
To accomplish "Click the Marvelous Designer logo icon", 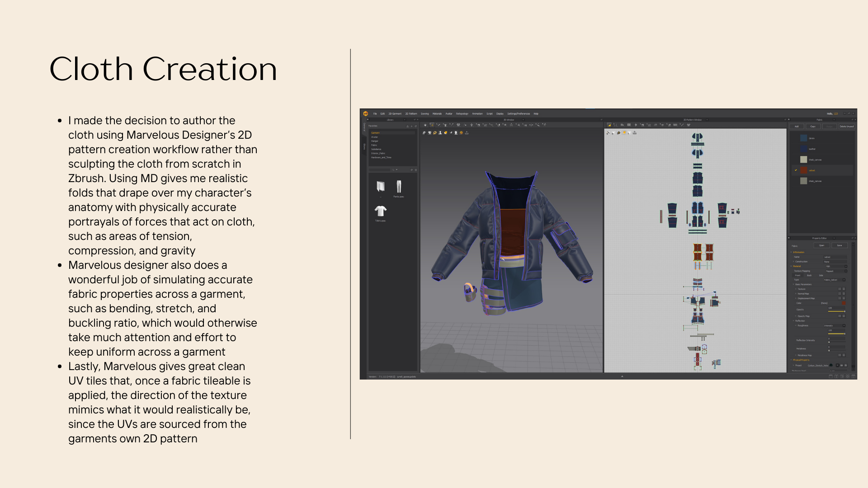I will point(365,114).
